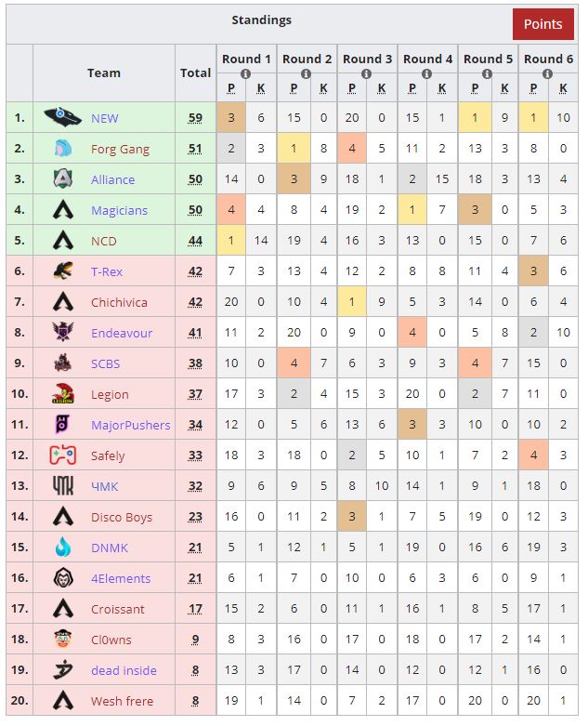Click the Cl0wns clown face logo

point(63,639)
